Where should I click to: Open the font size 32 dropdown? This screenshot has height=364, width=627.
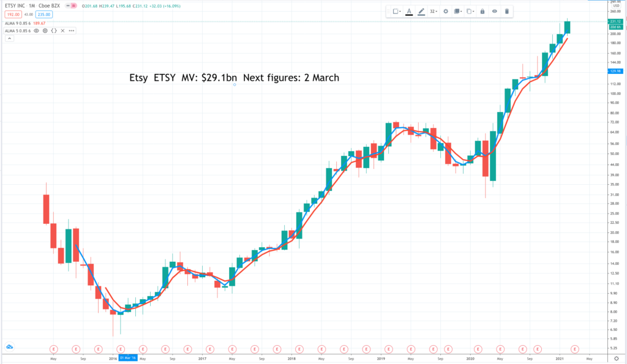point(434,12)
